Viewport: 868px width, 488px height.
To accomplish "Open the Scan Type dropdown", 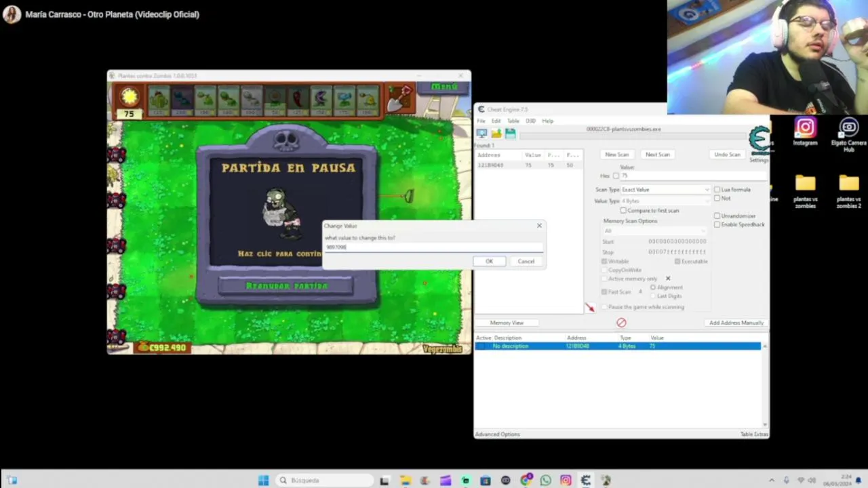I will [x=665, y=190].
